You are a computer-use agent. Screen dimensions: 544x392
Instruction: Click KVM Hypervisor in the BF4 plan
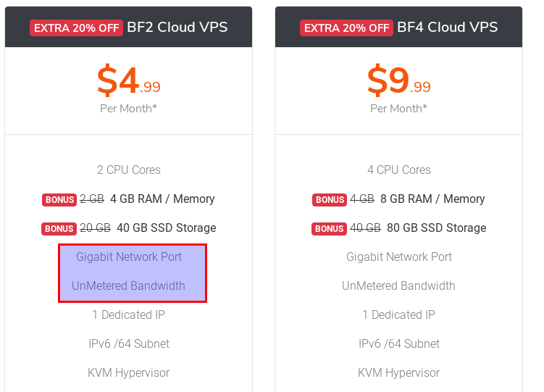(399, 372)
